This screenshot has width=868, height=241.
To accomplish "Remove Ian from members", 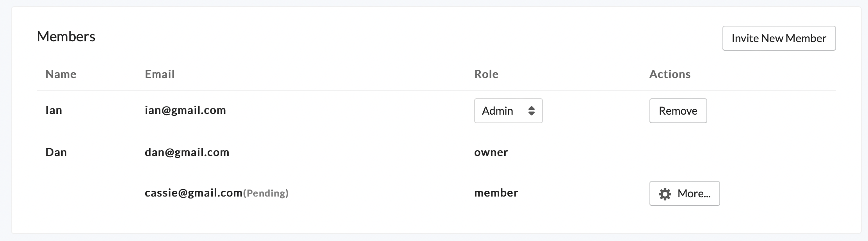I will tap(678, 111).
